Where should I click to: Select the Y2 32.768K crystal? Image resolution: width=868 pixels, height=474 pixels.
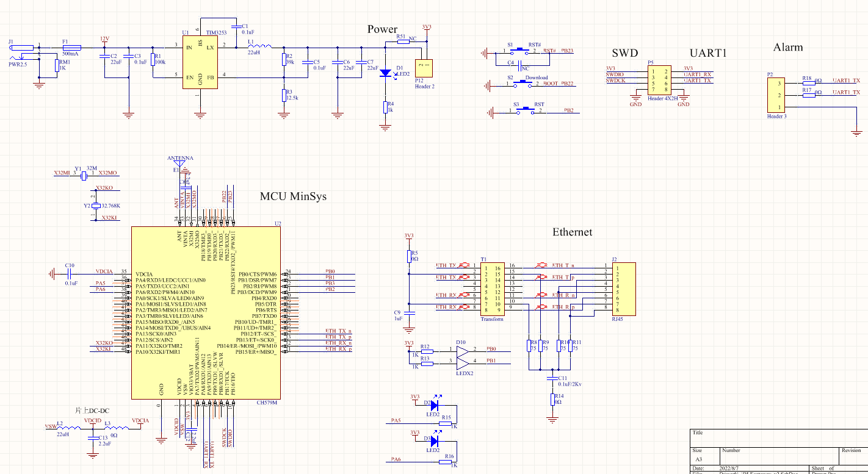[x=95, y=205]
